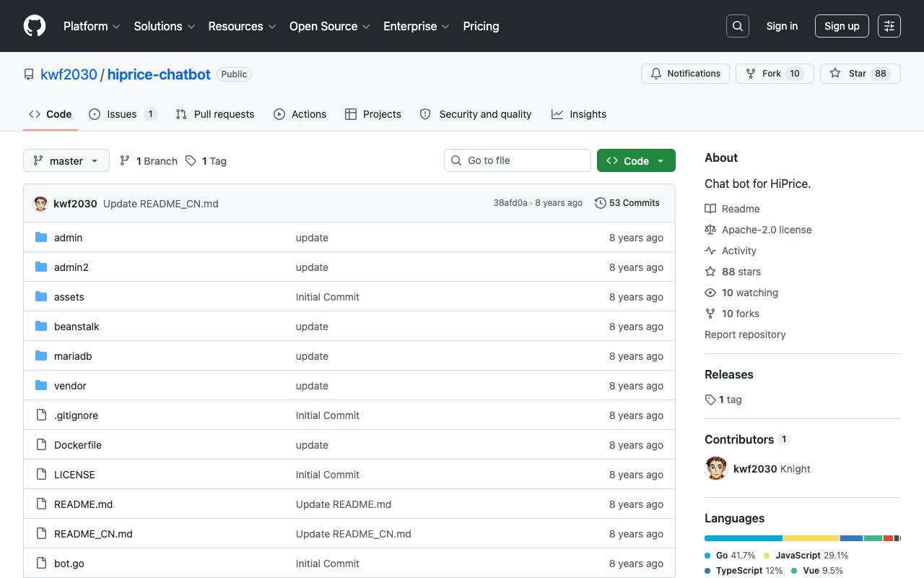Expand the Resources menu
This screenshot has width=924, height=578.
coord(242,26)
